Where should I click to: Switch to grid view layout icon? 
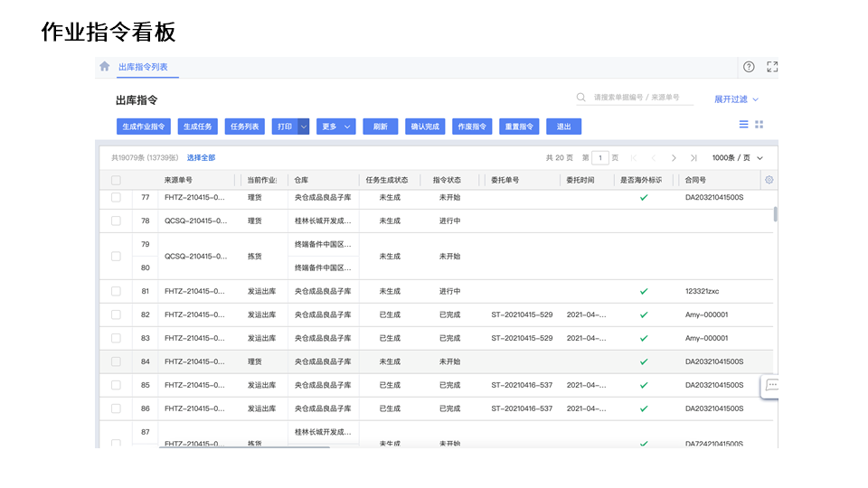coord(759,125)
